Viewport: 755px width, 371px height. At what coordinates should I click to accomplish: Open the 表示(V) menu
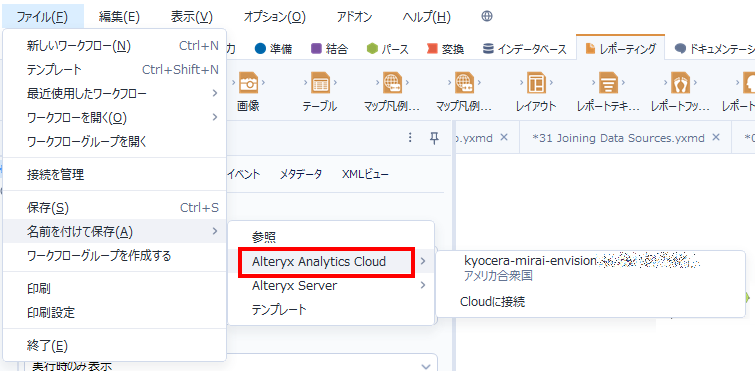click(192, 17)
